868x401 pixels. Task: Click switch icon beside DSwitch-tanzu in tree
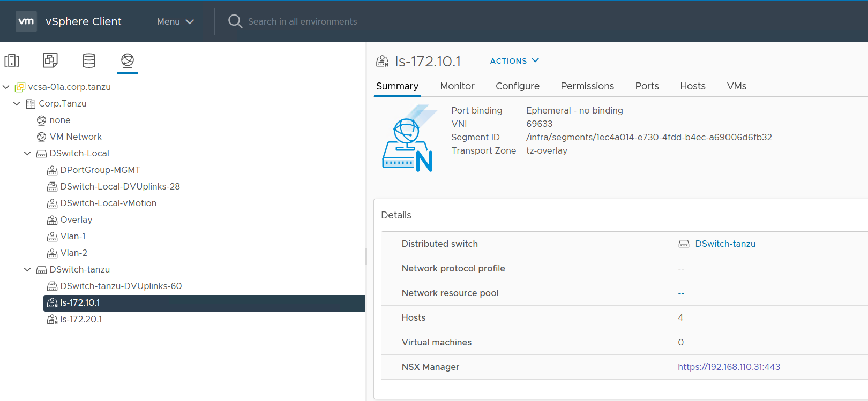41,270
